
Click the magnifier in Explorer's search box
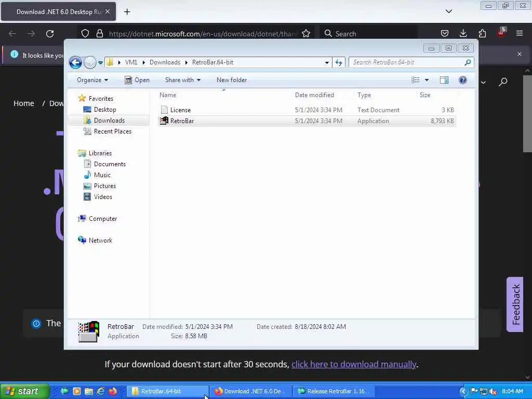point(468,62)
